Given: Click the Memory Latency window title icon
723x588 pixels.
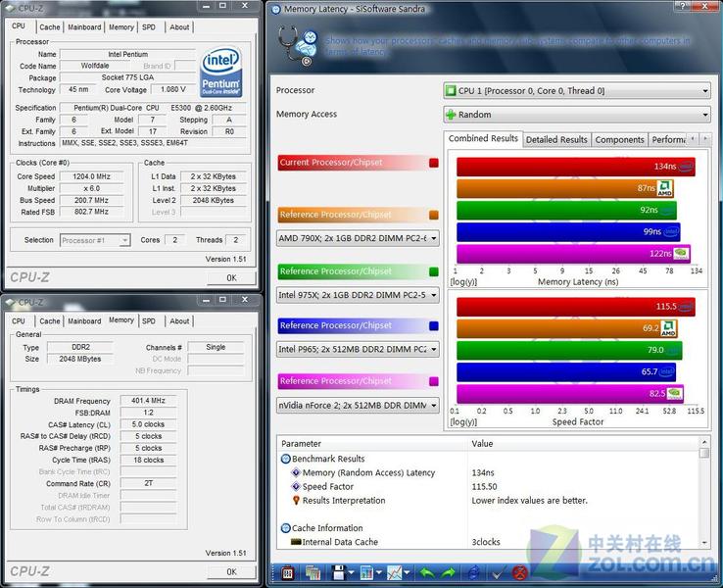Looking at the screenshot, I should click(275, 9).
